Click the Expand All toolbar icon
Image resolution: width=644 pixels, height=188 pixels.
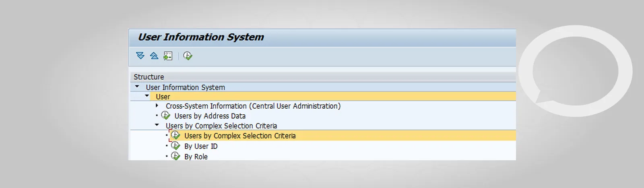[x=140, y=56]
